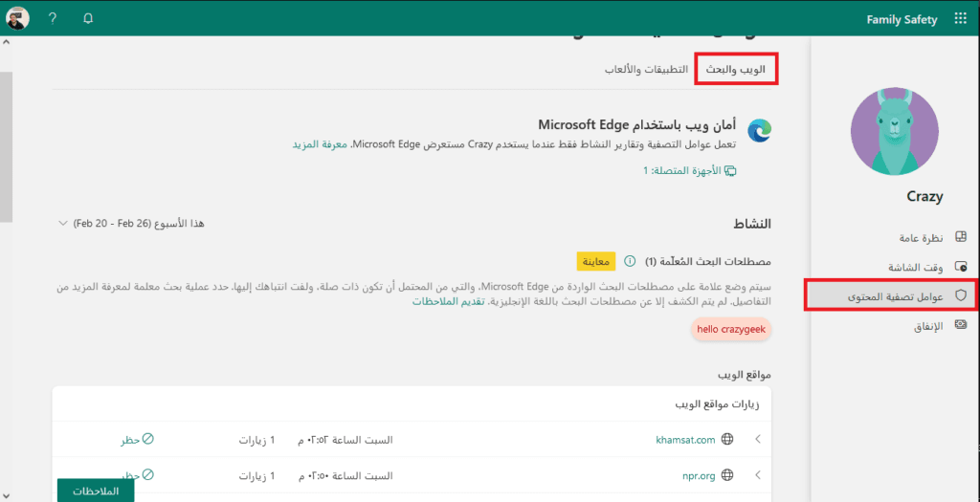Click the connected devices icon
980x502 pixels.
[x=730, y=170]
